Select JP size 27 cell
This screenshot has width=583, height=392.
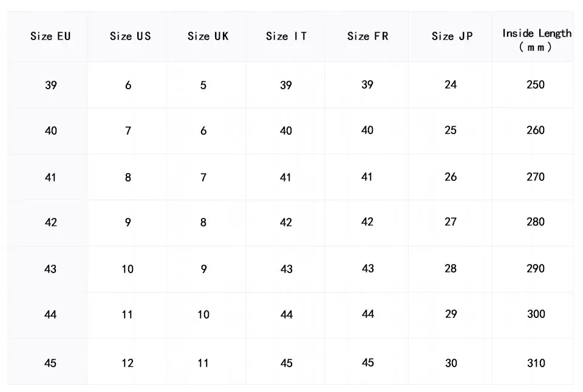451,222
